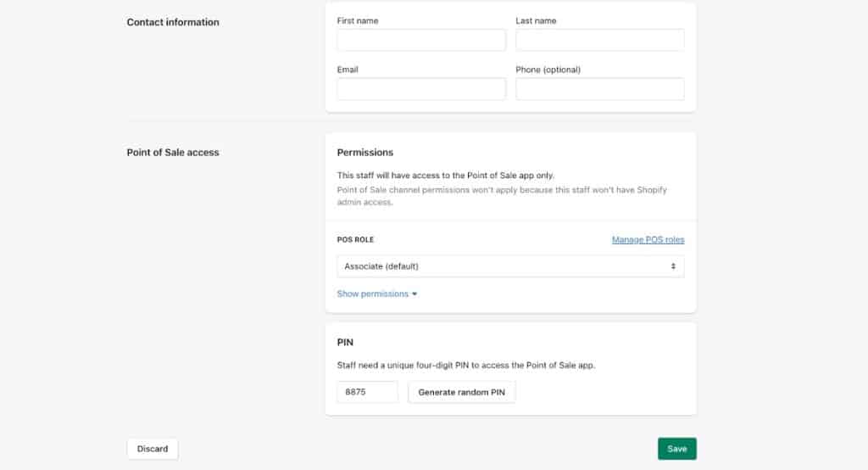This screenshot has height=470, width=868.
Task: Click the caret icon beside Show permissions
Action: (x=415, y=294)
